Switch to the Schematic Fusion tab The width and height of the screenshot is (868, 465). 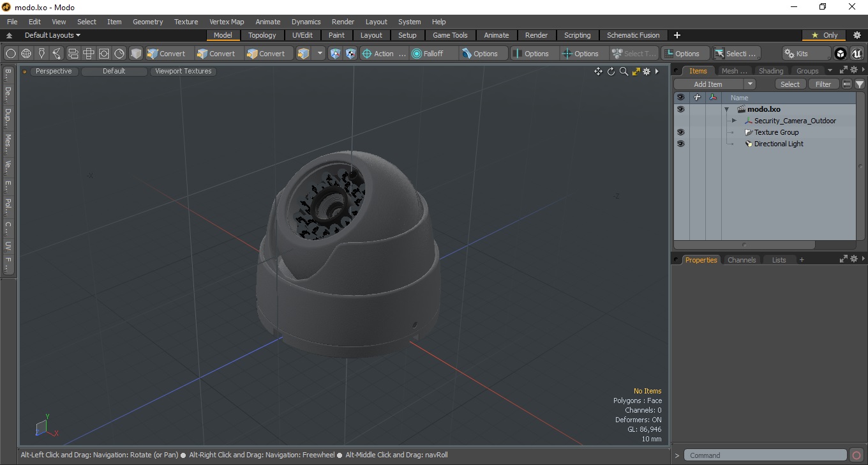point(633,35)
